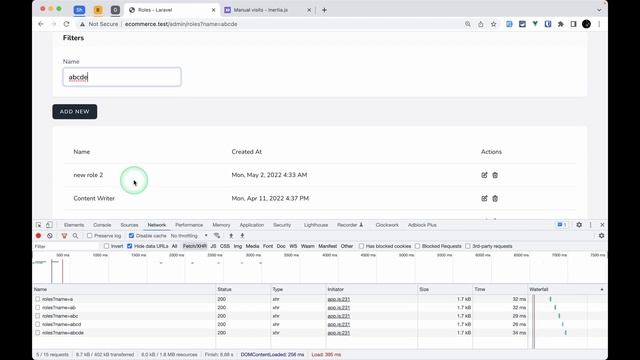
Task: Click the Name filter input with abcde
Action: click(x=122, y=77)
